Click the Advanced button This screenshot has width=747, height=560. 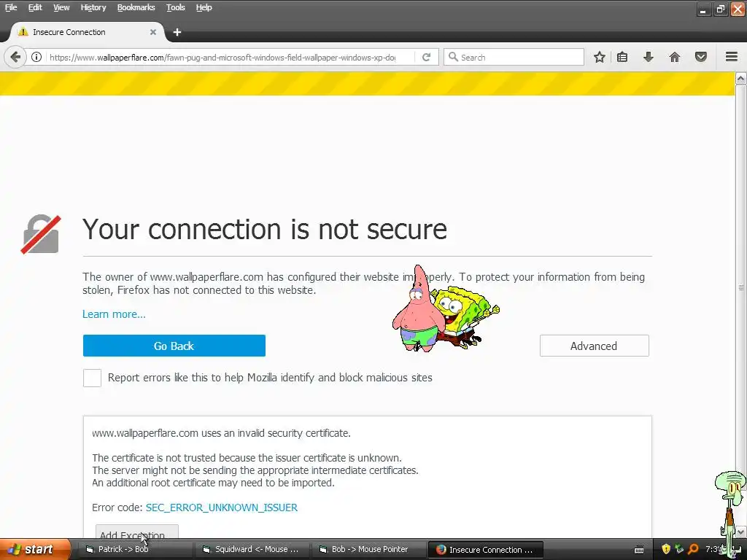[x=594, y=346]
